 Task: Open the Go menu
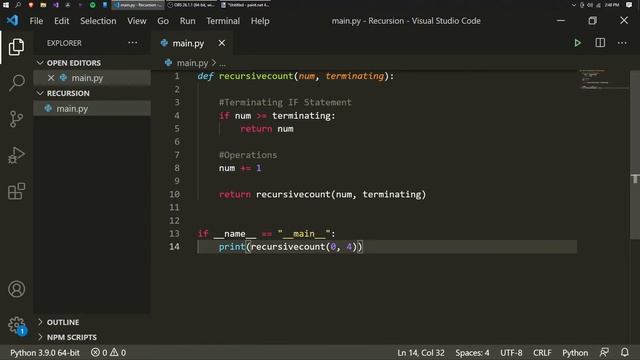point(163,21)
